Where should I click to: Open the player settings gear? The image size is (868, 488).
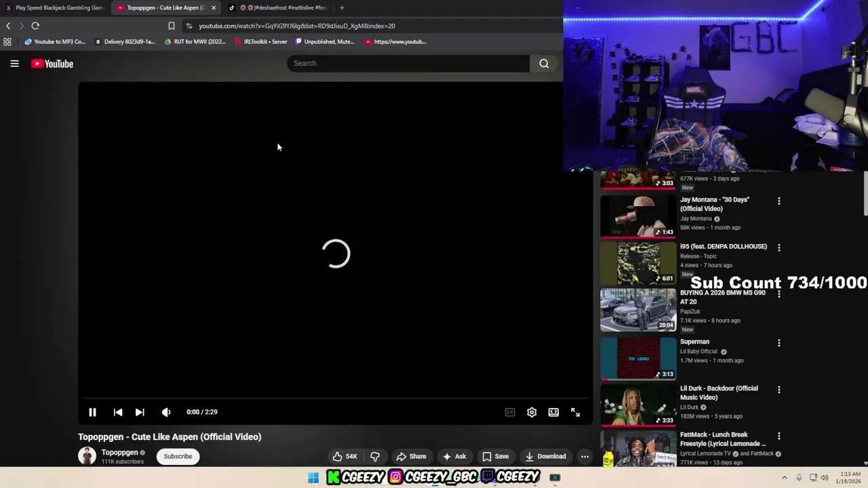532,412
